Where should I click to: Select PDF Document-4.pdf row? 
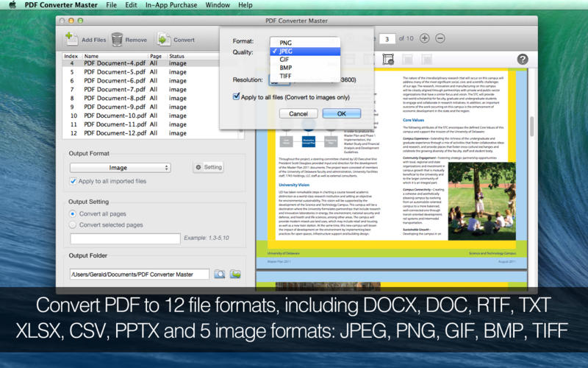click(140, 63)
